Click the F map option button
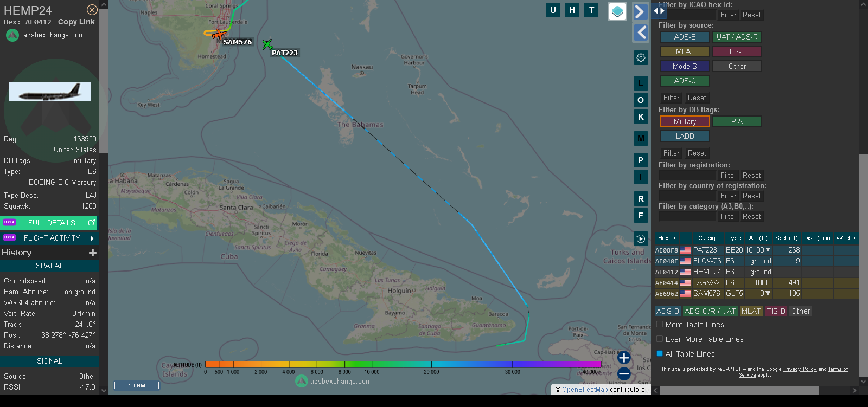 point(641,216)
